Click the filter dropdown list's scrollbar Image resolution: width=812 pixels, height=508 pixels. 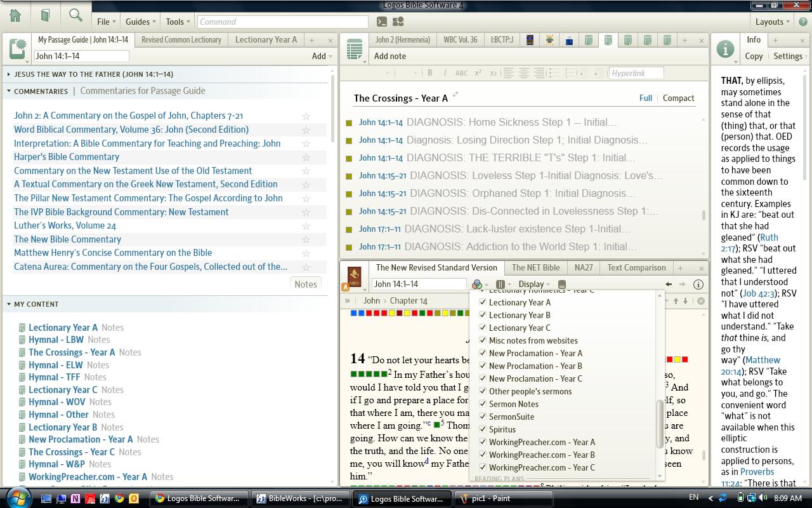click(x=660, y=424)
